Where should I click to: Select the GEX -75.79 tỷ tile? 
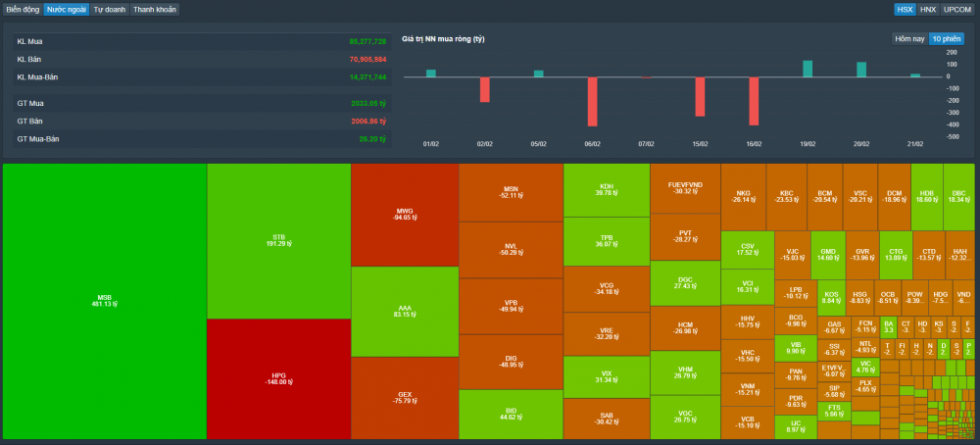tap(405, 398)
